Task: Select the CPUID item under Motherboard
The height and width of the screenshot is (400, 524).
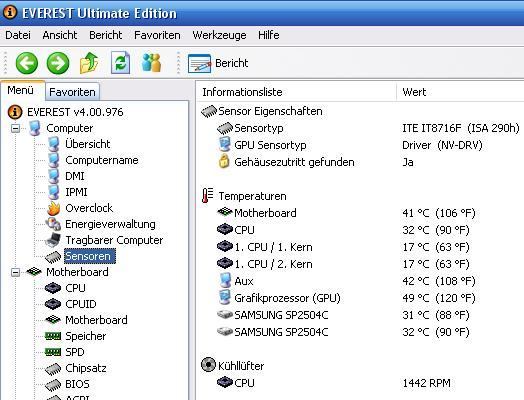Action: coord(81,304)
